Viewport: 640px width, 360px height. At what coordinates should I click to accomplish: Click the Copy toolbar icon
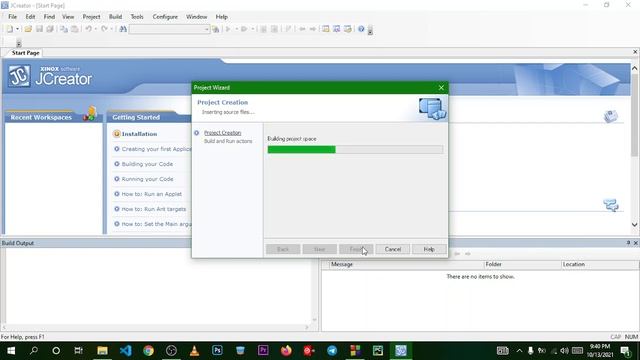point(64,29)
